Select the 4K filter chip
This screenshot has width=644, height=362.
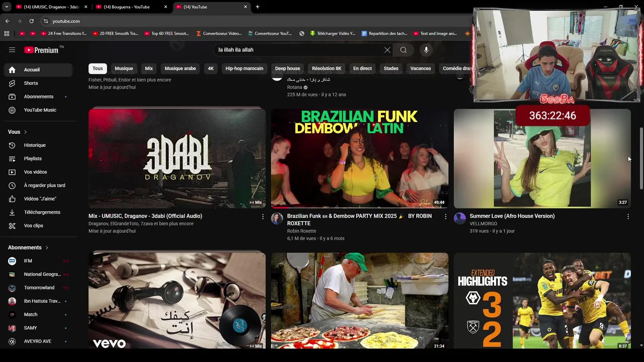tap(211, 68)
